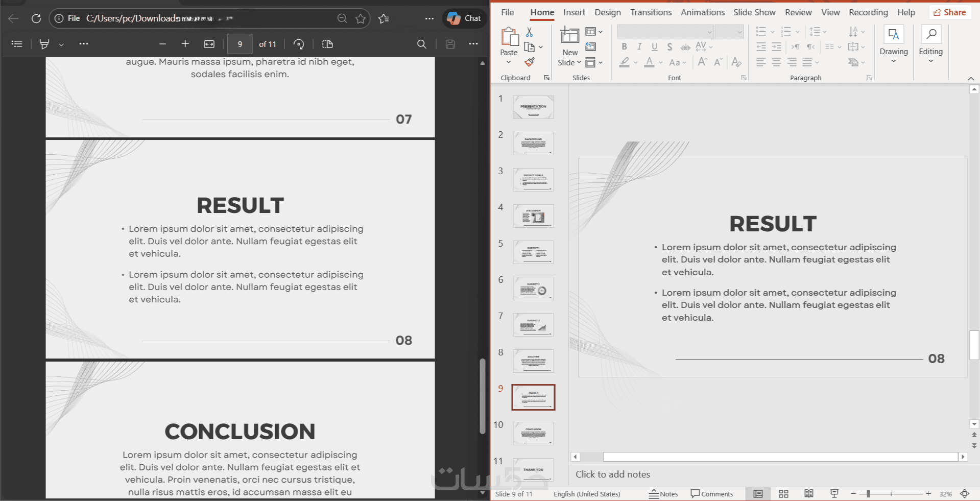
Task: Add this page to browser favorites
Action: tap(361, 18)
